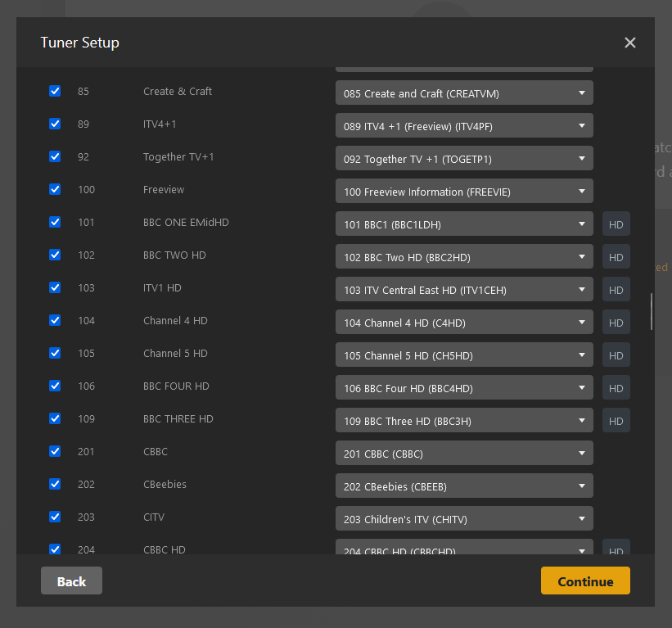
Task: Click HD badge on ITV1 HD row
Action: coord(616,290)
